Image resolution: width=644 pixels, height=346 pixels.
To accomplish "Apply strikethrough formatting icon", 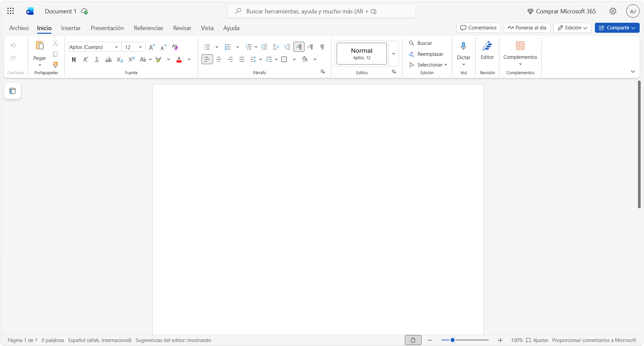I will 108,60.
